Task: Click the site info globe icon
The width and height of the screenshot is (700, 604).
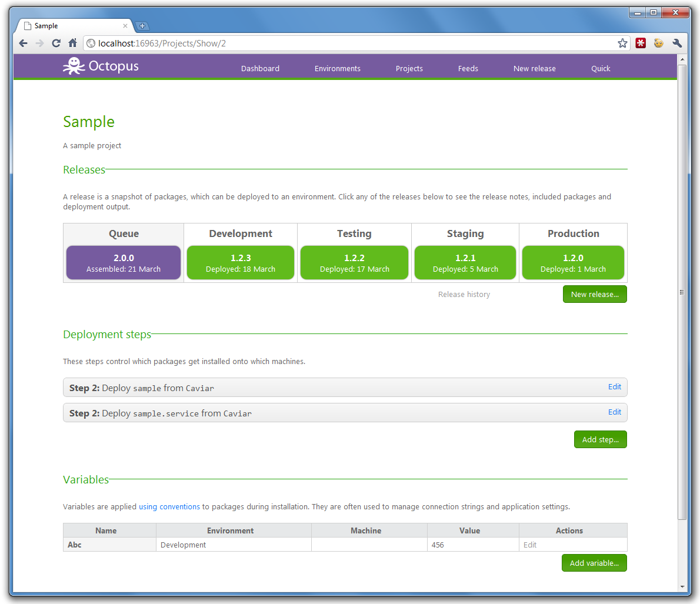Action: tap(91, 44)
